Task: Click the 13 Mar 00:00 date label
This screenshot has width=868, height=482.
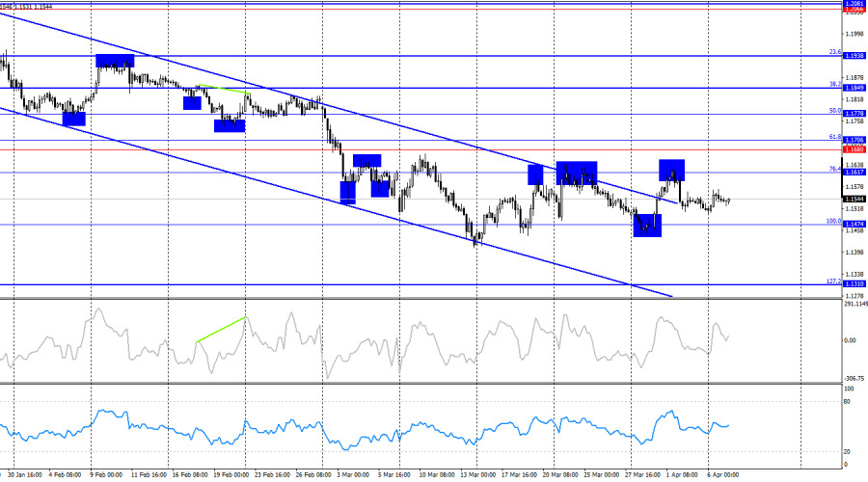Action: tap(477, 475)
